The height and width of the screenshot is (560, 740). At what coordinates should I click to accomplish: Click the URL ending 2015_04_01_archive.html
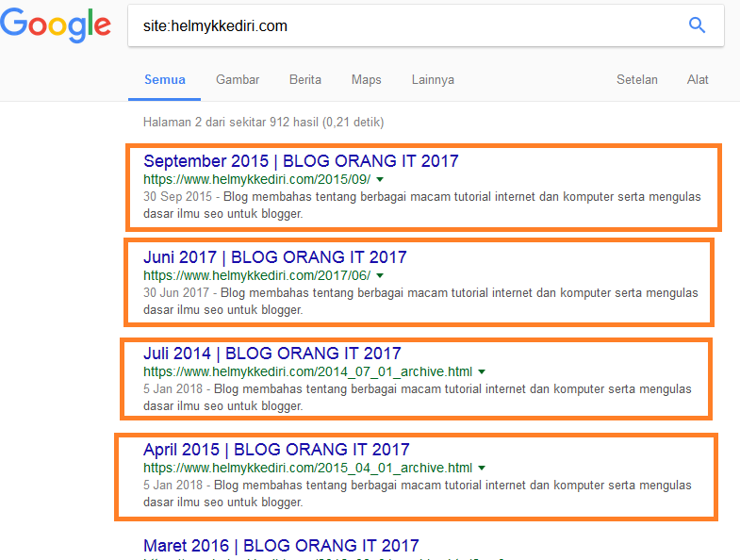click(307, 468)
